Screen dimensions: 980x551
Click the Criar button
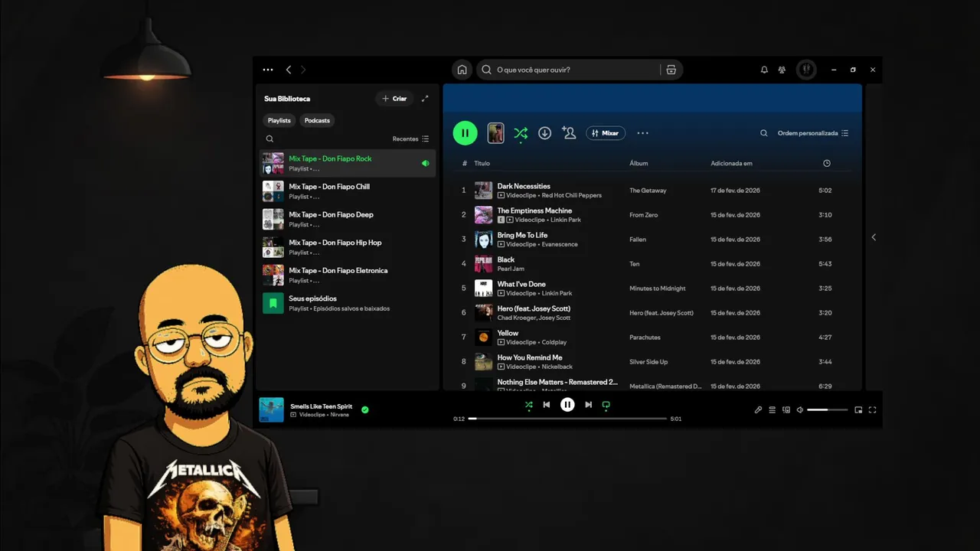pos(394,99)
